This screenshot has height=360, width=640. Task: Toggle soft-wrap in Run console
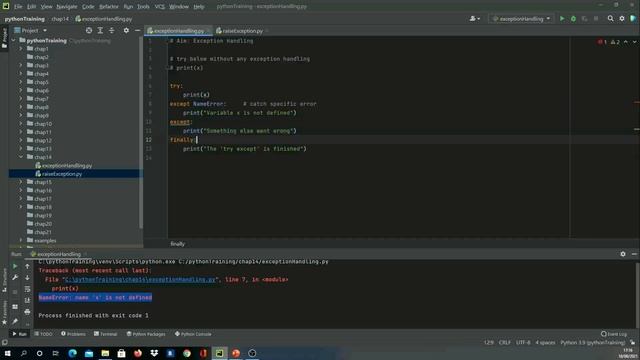click(27, 289)
